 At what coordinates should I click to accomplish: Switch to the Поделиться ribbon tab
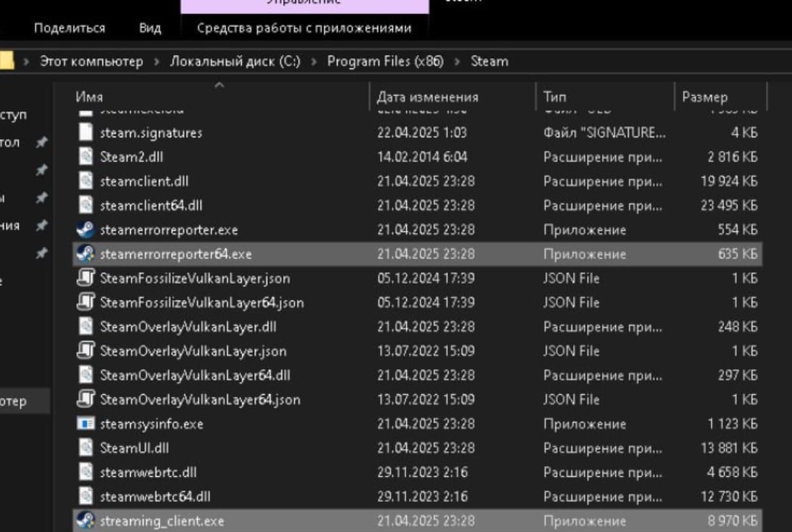click(69, 28)
